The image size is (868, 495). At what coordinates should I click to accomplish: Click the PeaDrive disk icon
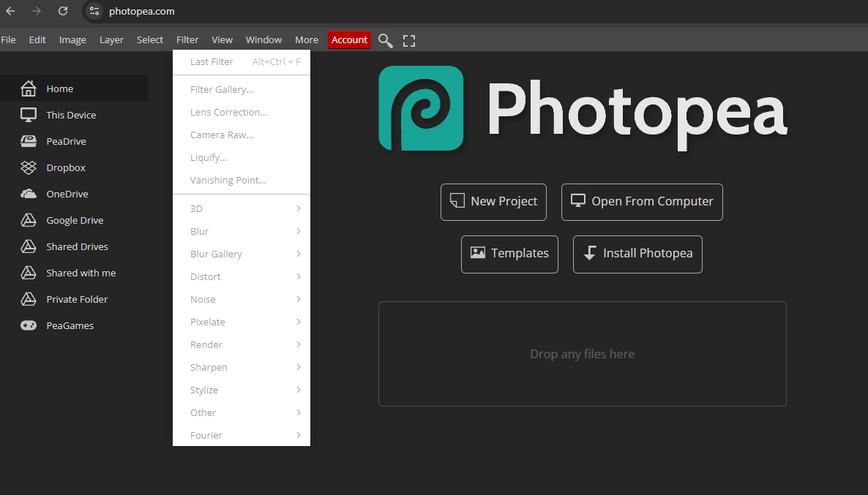[x=29, y=141]
